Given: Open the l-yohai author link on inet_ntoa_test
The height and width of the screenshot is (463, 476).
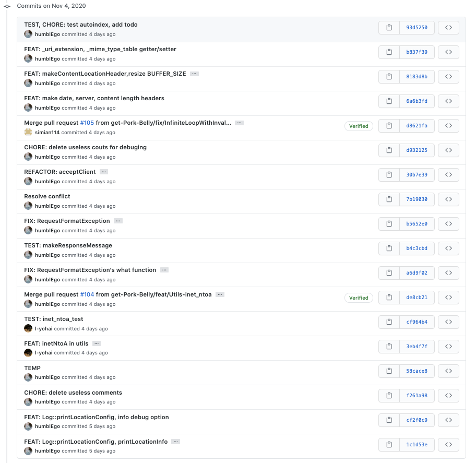Looking at the screenshot, I should [x=43, y=329].
